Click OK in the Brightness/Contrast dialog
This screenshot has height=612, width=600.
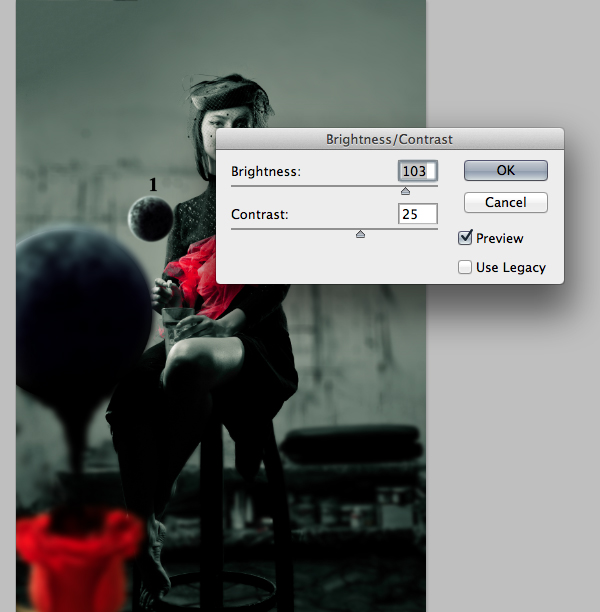[506, 170]
